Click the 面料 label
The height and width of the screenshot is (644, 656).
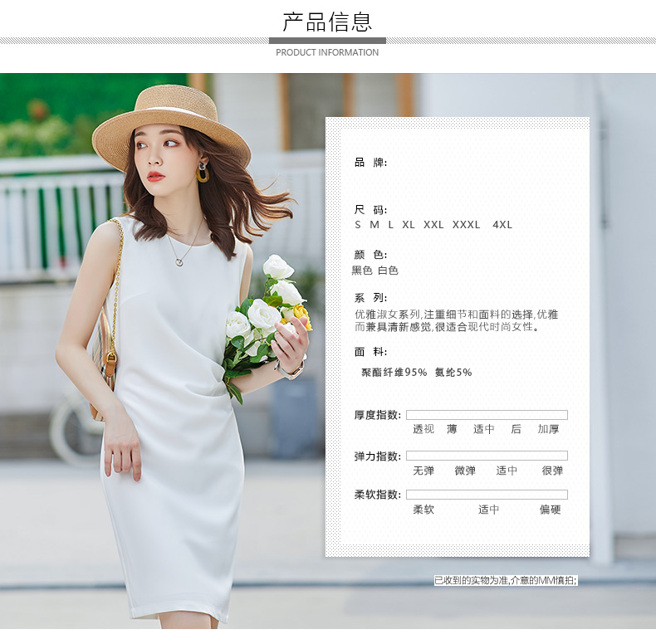coord(370,352)
